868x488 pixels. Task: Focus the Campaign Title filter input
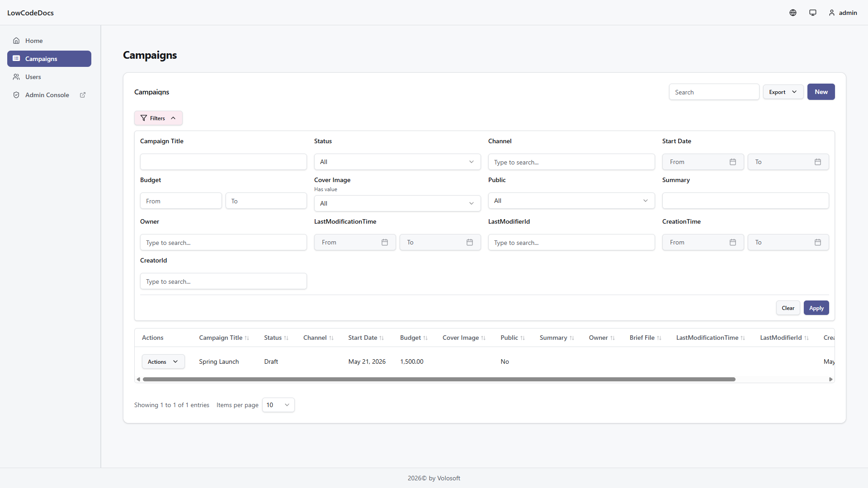223,162
